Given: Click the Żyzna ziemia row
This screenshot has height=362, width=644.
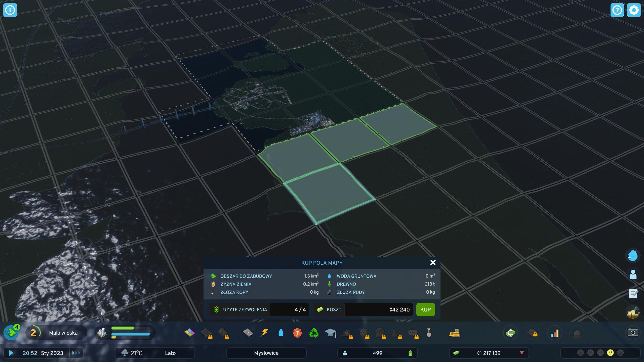Looking at the screenshot, I should 264,284.
